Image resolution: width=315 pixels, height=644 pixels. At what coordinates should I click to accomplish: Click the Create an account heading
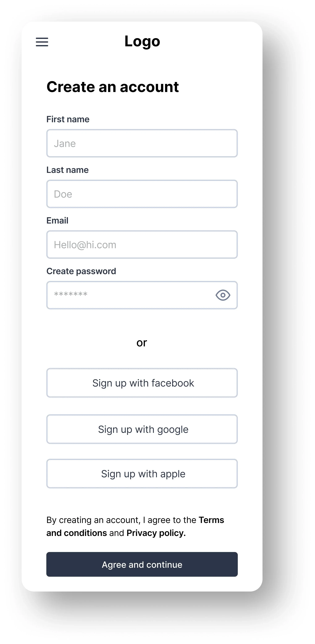[x=113, y=87]
